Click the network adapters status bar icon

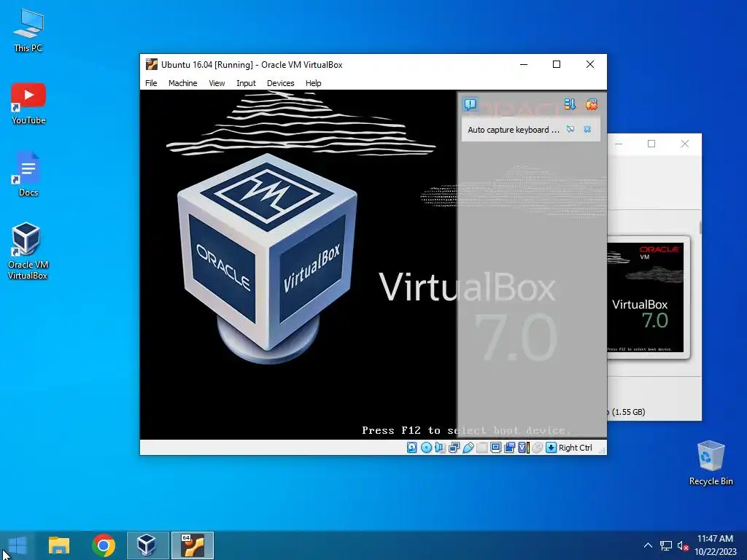454,448
